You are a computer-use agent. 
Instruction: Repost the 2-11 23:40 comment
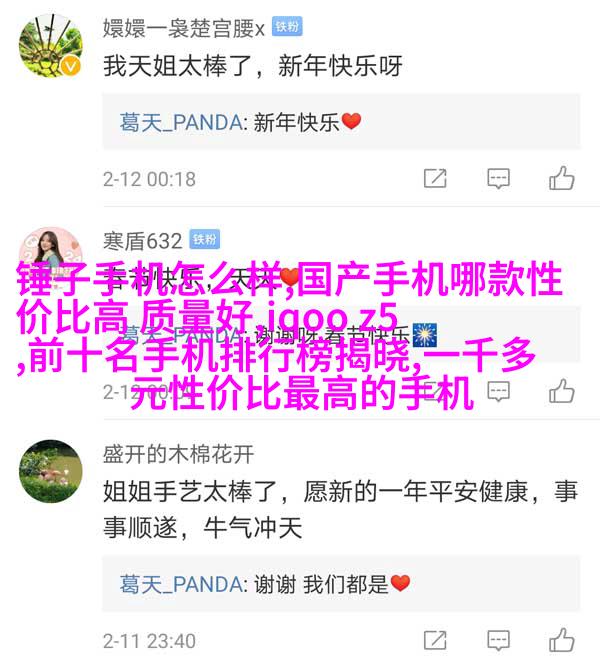point(435,640)
